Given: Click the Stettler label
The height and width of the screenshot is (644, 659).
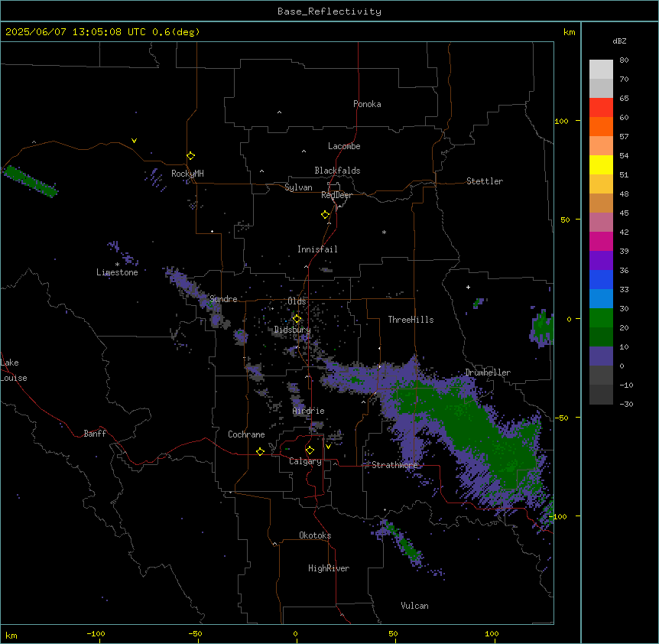Looking at the screenshot, I should (485, 181).
